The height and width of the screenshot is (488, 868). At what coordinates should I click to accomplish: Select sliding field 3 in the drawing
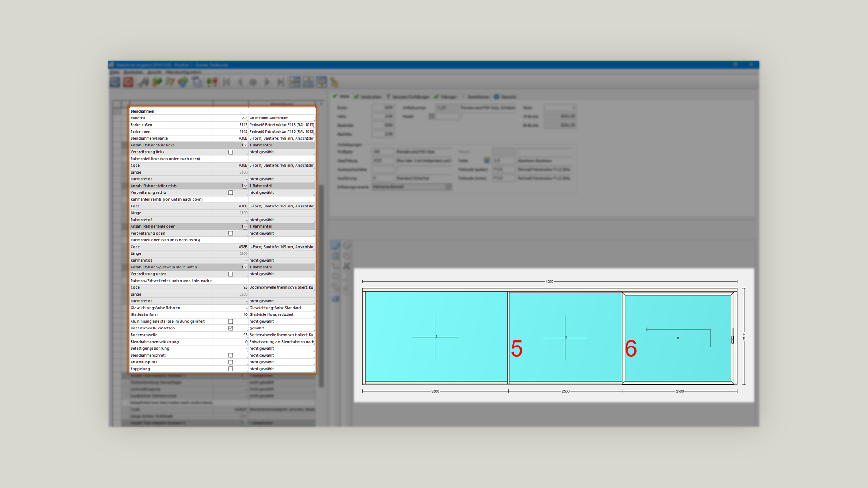[678, 338]
